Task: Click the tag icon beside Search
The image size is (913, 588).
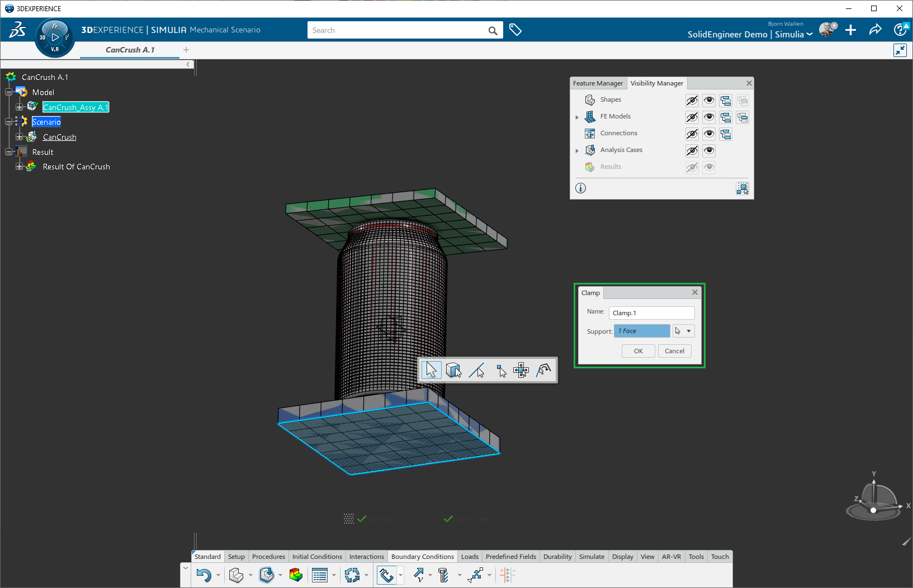Action: point(515,30)
